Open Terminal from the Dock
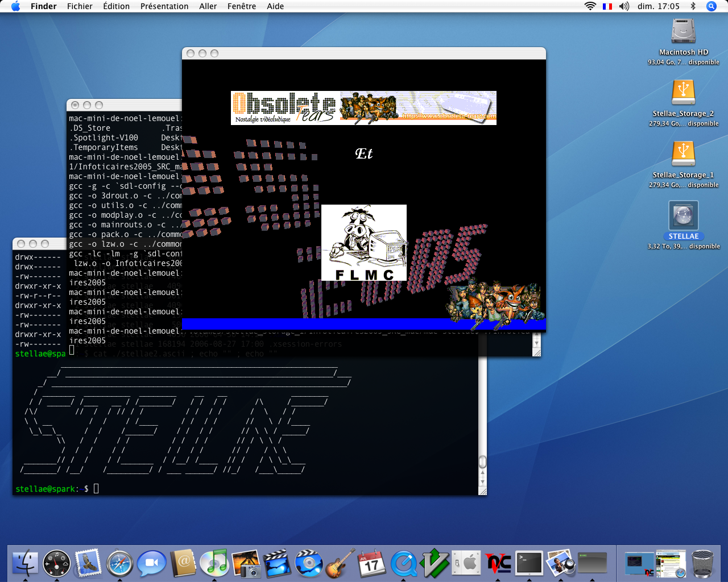The image size is (728, 582). (530, 563)
